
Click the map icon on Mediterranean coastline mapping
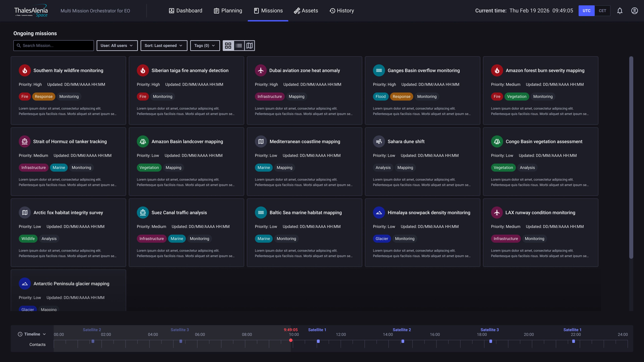coord(261,141)
